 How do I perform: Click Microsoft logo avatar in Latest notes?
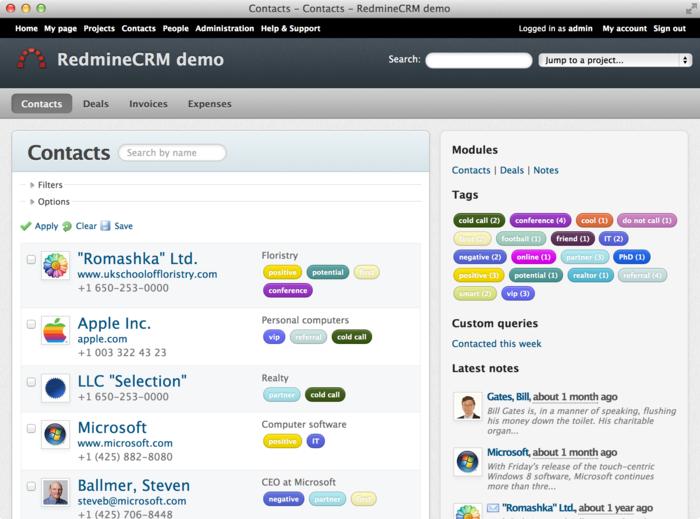468,462
